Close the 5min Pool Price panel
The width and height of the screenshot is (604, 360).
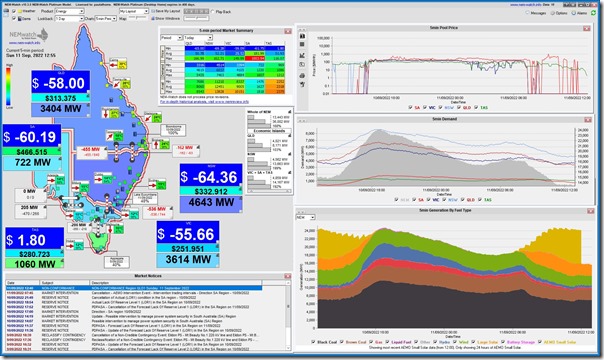click(x=587, y=28)
